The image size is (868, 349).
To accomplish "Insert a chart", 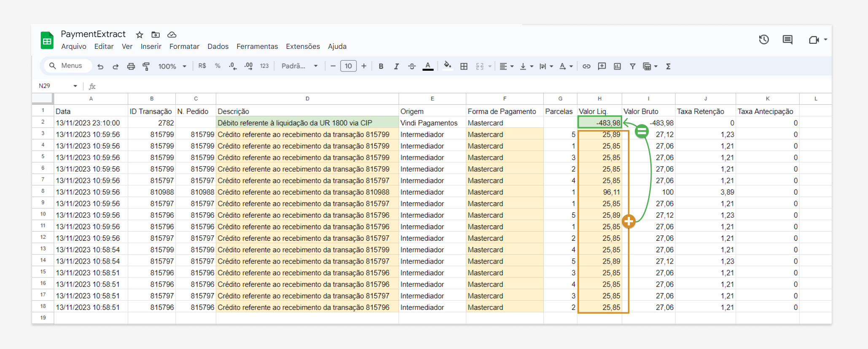I will pyautogui.click(x=617, y=66).
